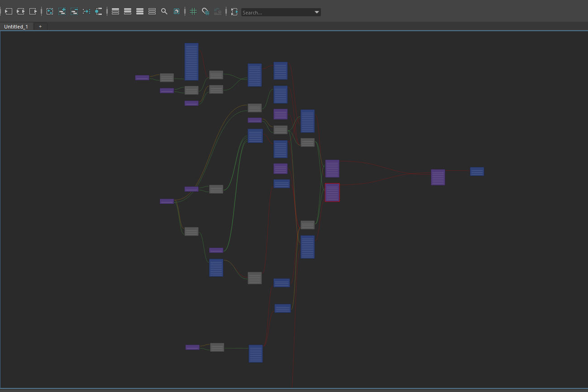Viewport: 588px width, 392px height.
Task: Select the tallest blue node at the top
Action: [x=191, y=62]
